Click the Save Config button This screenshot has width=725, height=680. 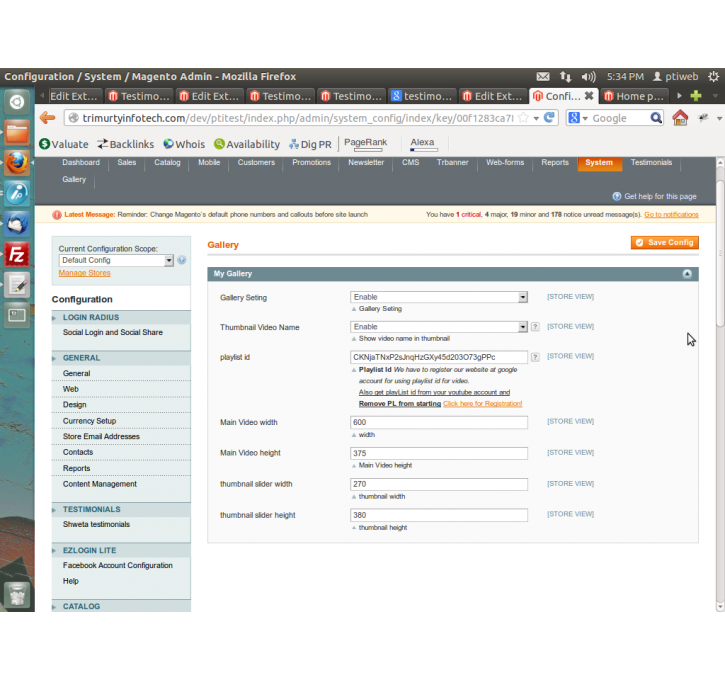pyautogui.click(x=664, y=242)
